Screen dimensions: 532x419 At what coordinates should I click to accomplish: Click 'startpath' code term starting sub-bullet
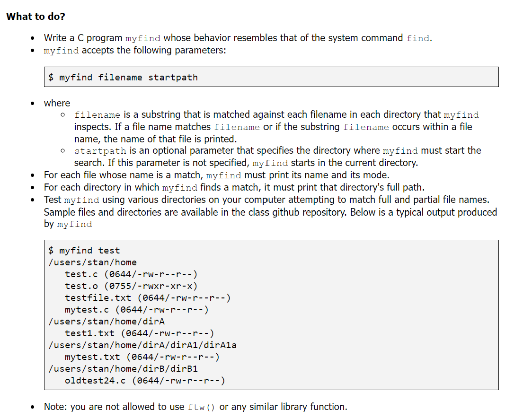(x=100, y=151)
